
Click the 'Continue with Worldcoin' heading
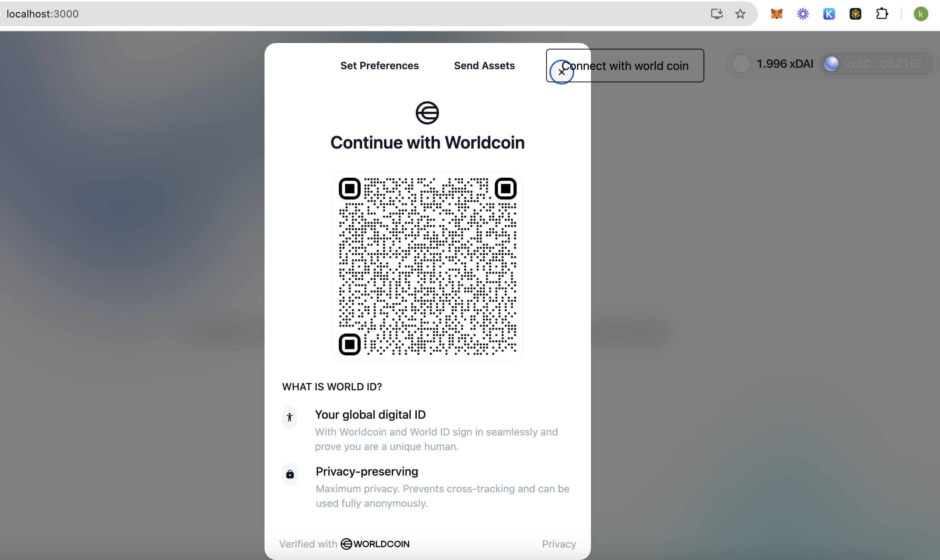(427, 143)
